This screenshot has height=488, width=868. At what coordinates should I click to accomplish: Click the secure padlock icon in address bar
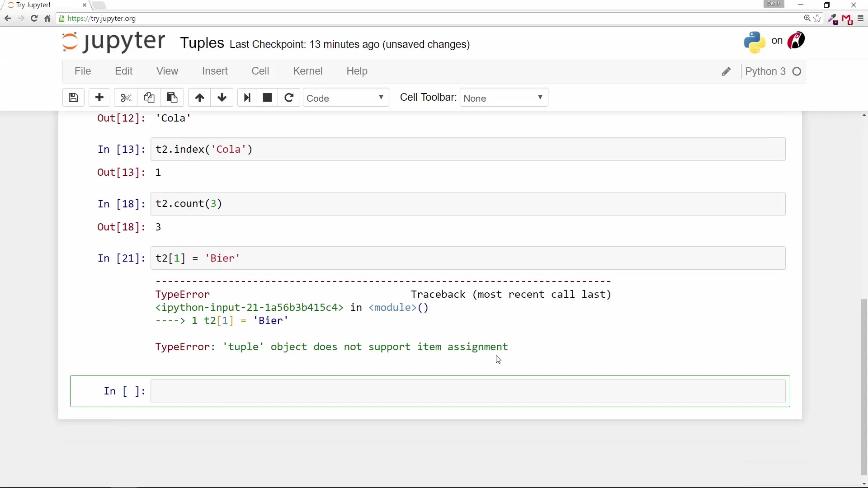click(62, 19)
